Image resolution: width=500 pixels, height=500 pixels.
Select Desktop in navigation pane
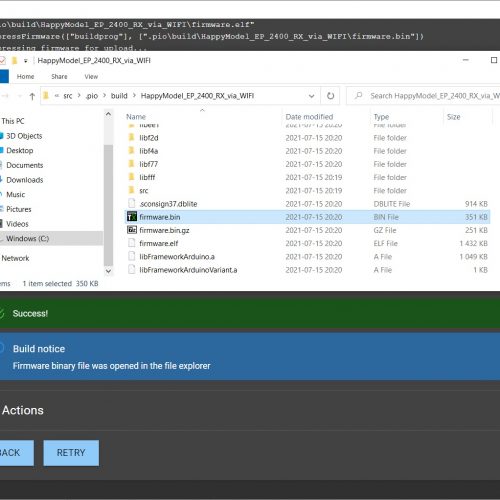pyautogui.click(x=20, y=150)
